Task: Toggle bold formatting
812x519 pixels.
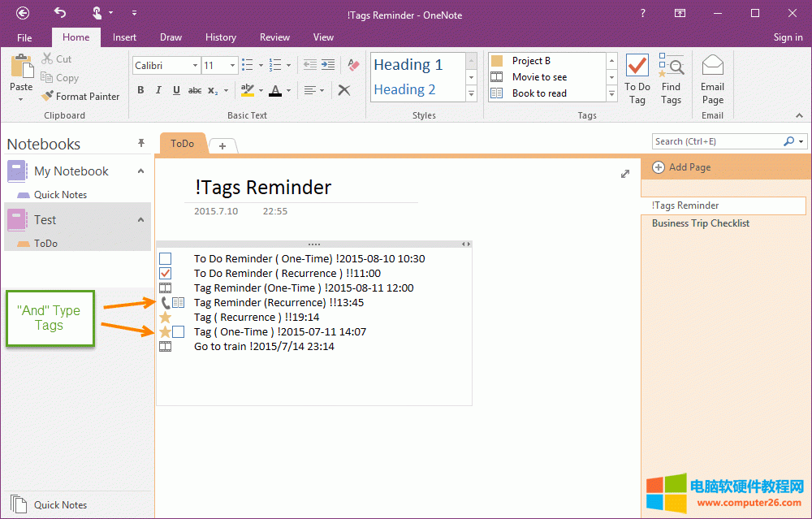Action: coord(140,90)
